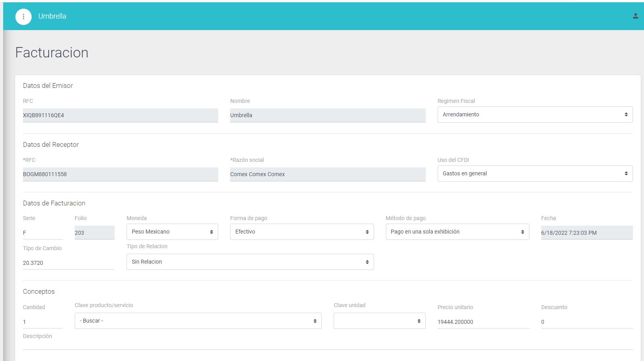Click the user profile icon in header

point(635,16)
